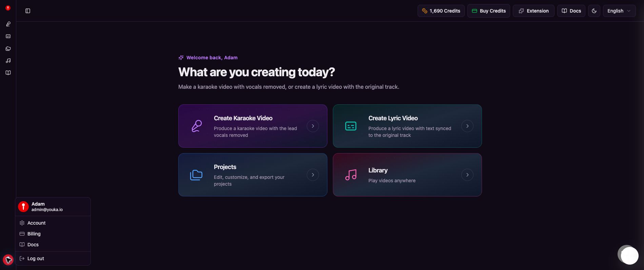
Task: Open the Extension button
Action: click(534, 11)
